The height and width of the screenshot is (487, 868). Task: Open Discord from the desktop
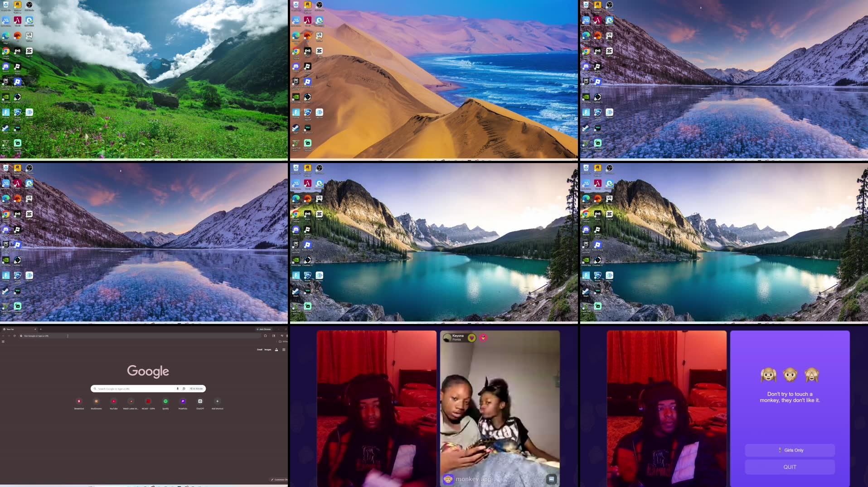point(6,67)
